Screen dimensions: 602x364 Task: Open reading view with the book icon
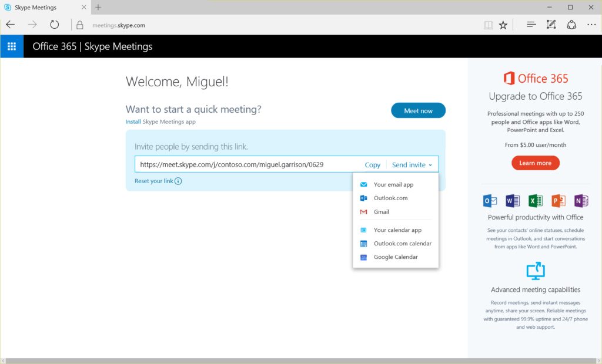click(x=488, y=25)
